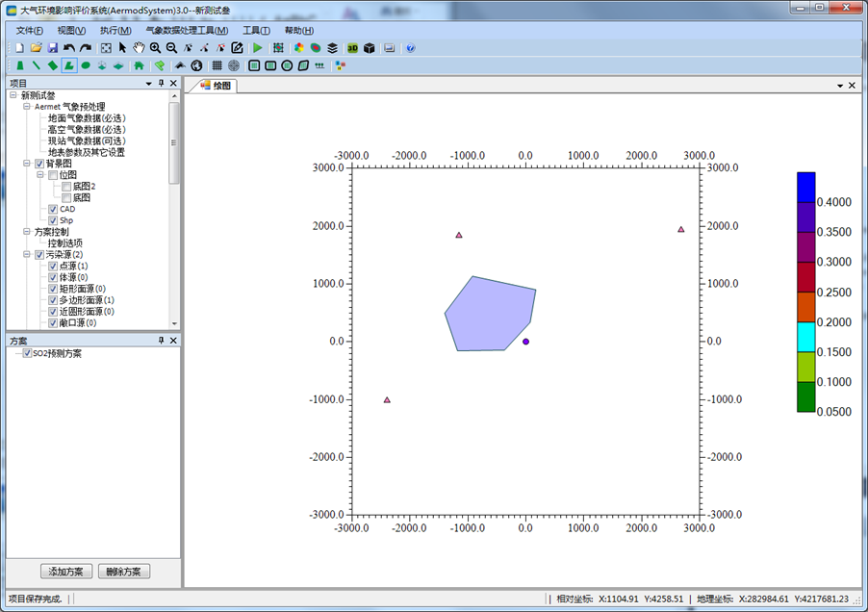
Task: Uncheck the CAD layer checkbox
Action: point(53,209)
